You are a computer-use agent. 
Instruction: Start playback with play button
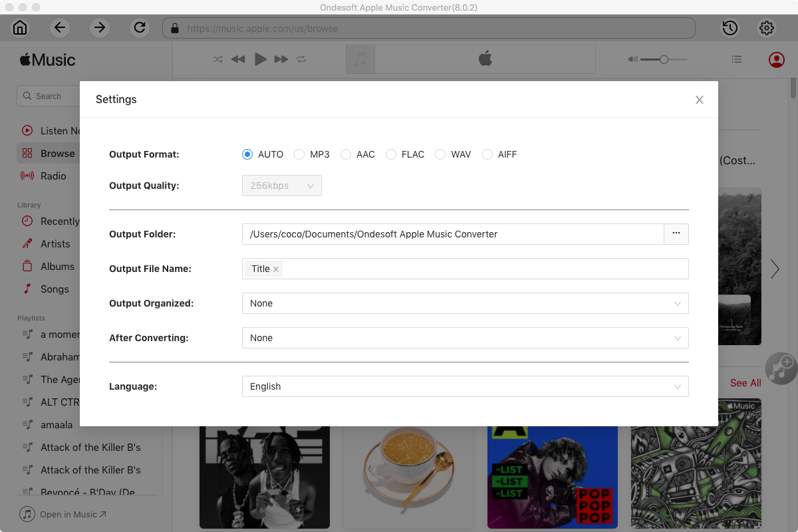pyautogui.click(x=261, y=59)
